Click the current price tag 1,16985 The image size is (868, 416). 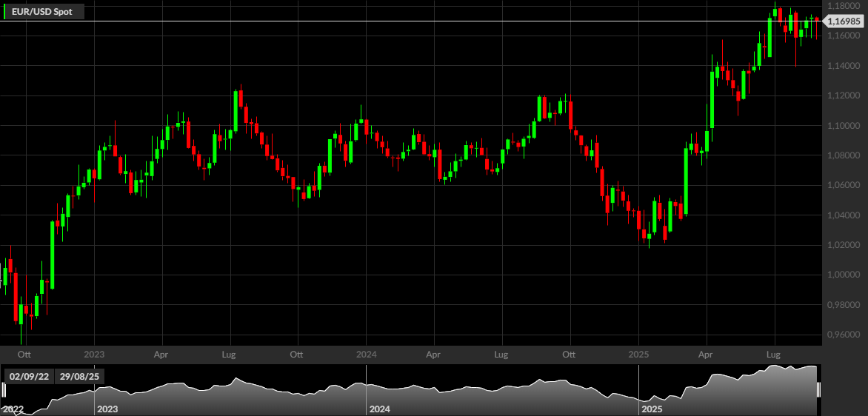tap(844, 21)
